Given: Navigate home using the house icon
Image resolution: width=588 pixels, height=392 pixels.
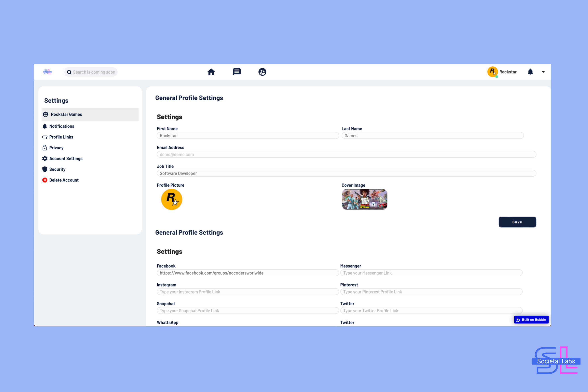Looking at the screenshot, I should coord(211,72).
